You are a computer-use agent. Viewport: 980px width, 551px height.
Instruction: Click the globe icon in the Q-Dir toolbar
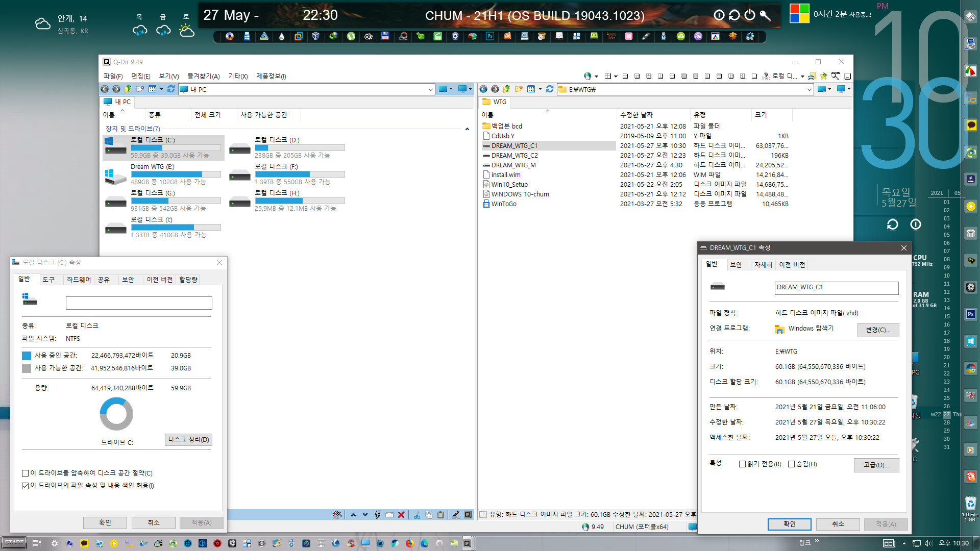click(x=587, y=76)
